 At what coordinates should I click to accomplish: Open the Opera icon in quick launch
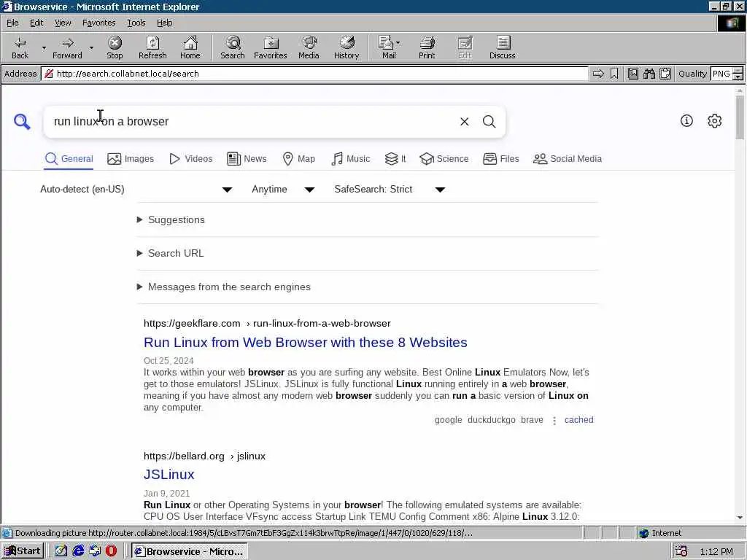coord(111,551)
